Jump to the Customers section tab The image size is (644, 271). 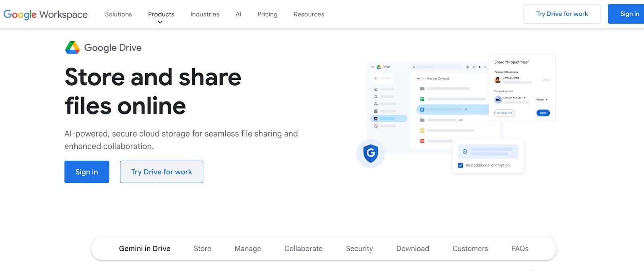click(x=470, y=248)
